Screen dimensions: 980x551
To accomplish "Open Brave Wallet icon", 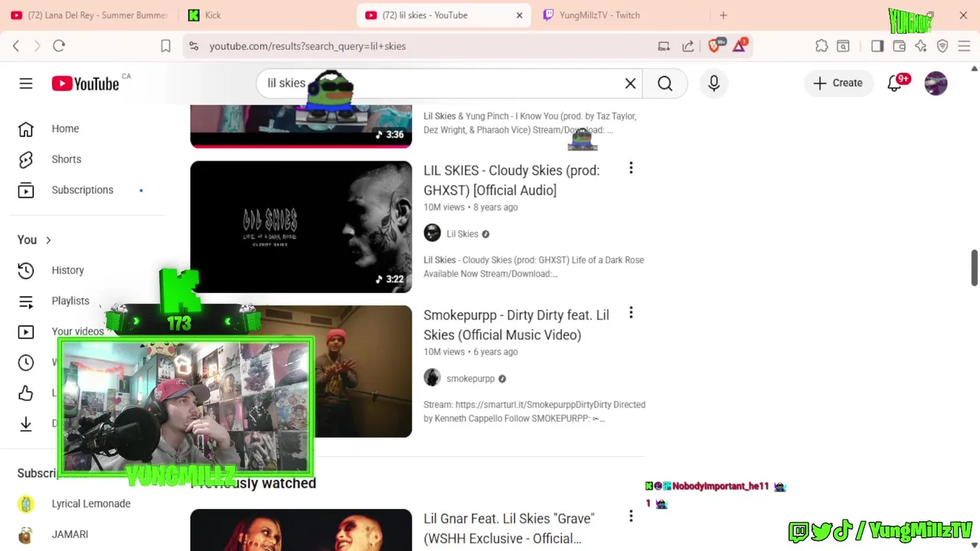I will pyautogui.click(x=900, y=46).
